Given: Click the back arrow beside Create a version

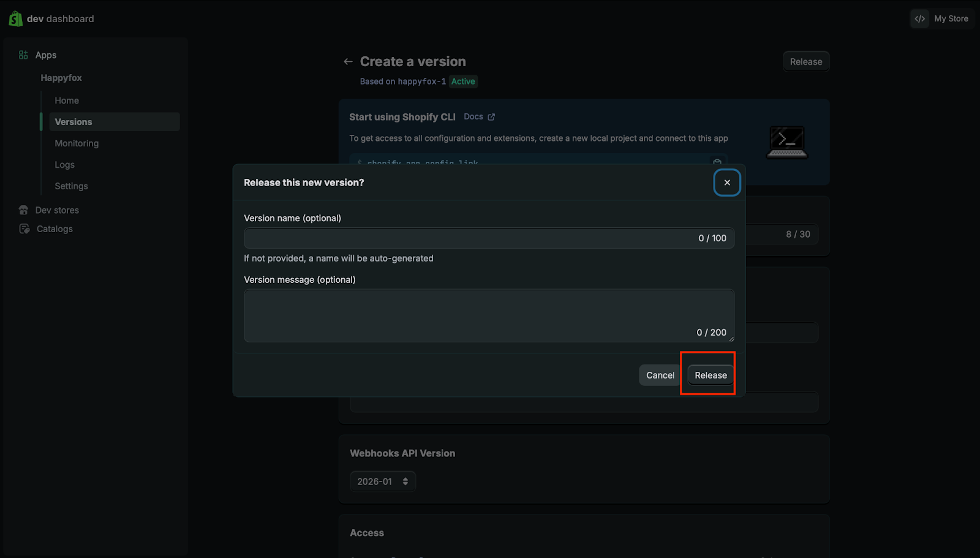Looking at the screenshot, I should (x=348, y=62).
